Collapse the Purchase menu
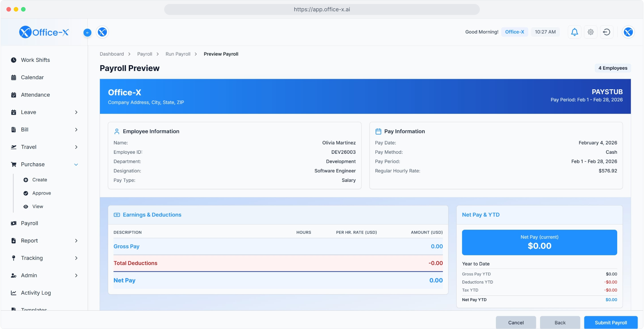Screen dimensions: 644x329 (x=76, y=164)
